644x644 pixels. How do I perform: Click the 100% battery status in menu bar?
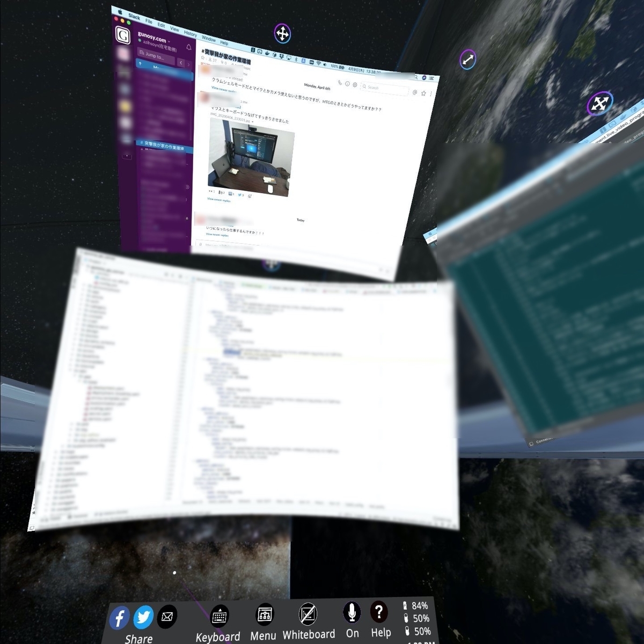pos(338,67)
